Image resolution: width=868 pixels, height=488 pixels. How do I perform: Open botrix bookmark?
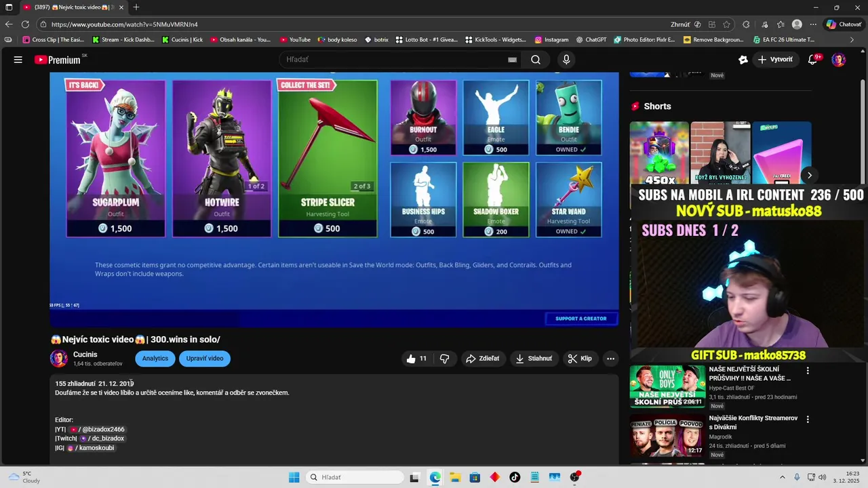[x=376, y=40]
